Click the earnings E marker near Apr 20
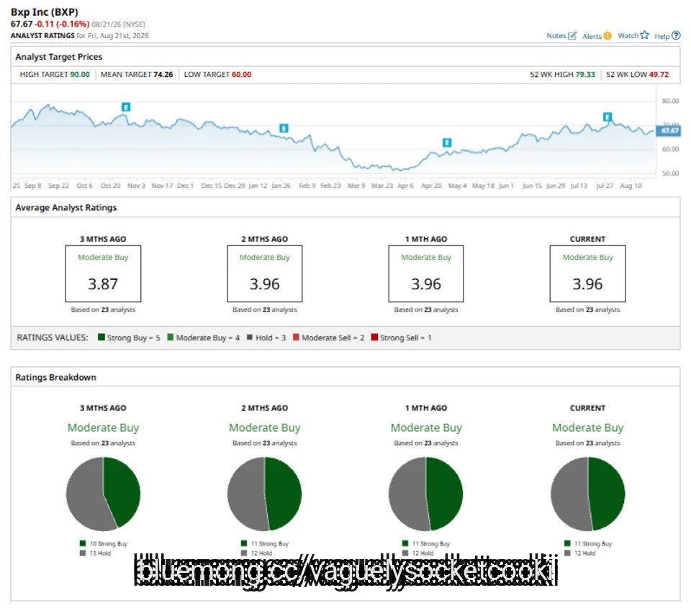 coord(447,142)
